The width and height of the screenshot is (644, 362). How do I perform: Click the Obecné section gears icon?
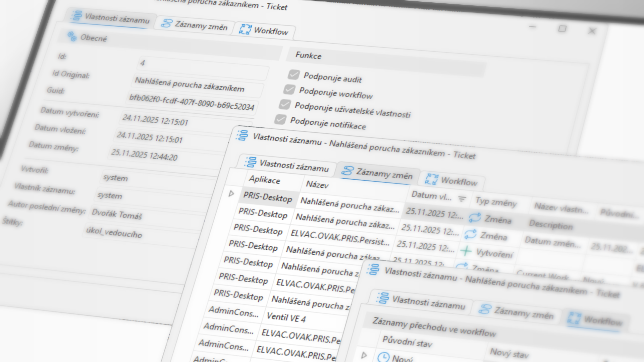tap(72, 36)
